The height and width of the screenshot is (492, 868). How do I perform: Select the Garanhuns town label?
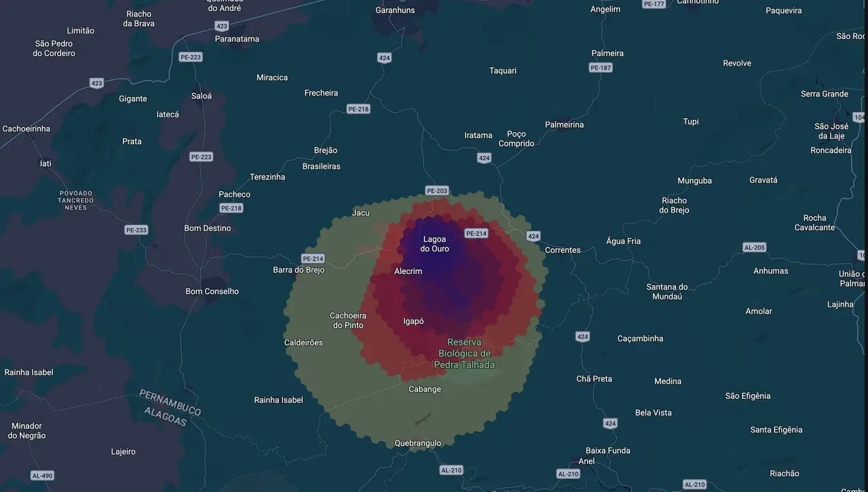(x=395, y=10)
